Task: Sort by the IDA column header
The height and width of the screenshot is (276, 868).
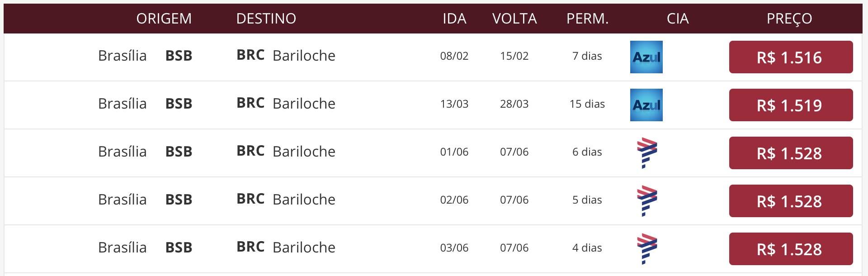Action: click(454, 19)
